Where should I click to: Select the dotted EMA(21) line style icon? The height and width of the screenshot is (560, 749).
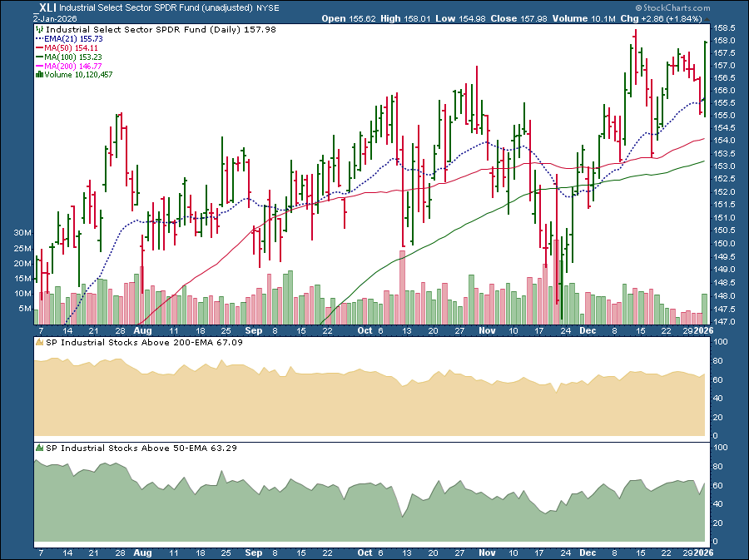click(x=39, y=38)
